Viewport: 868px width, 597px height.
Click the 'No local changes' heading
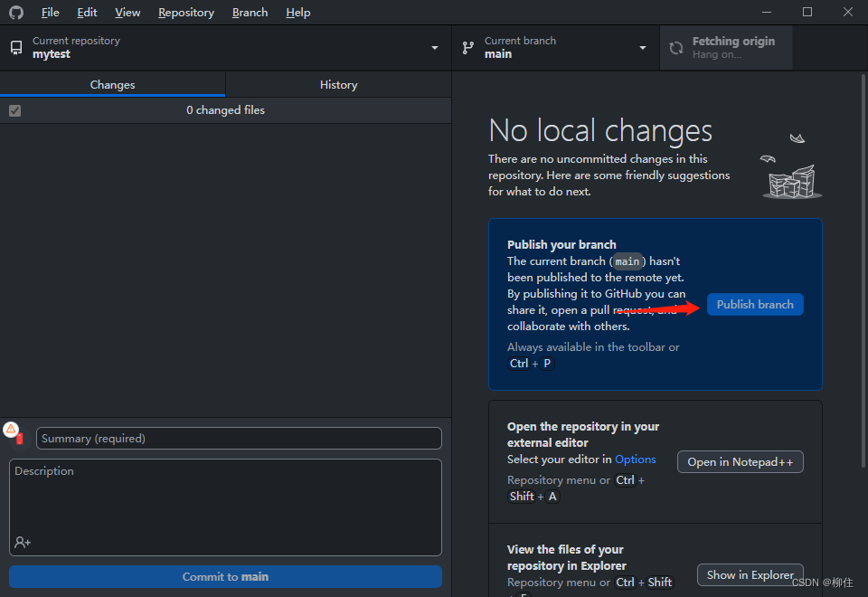click(600, 130)
